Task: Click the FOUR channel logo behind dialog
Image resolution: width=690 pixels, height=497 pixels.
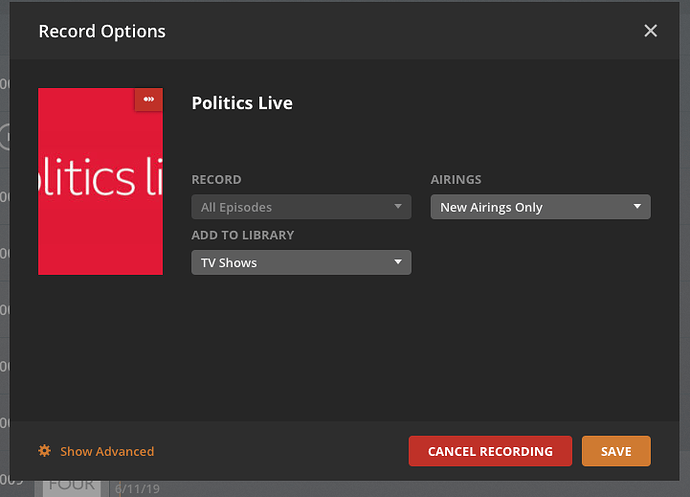Action: (72, 484)
